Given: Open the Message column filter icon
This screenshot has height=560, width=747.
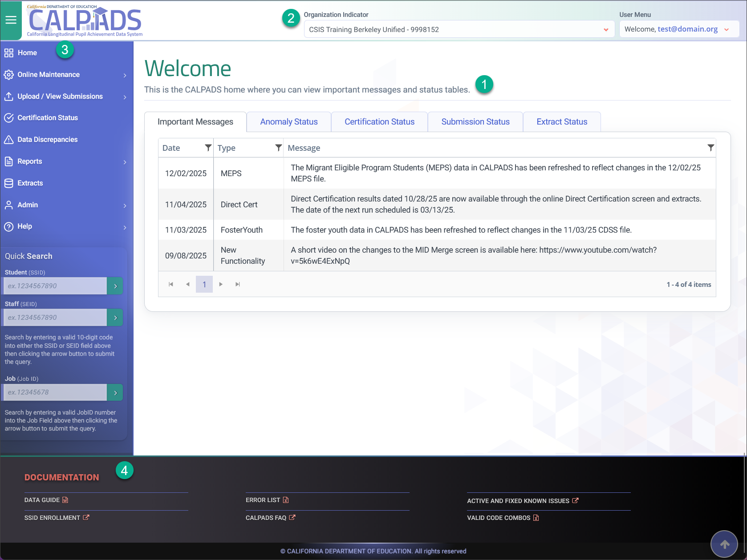Looking at the screenshot, I should click(x=710, y=148).
